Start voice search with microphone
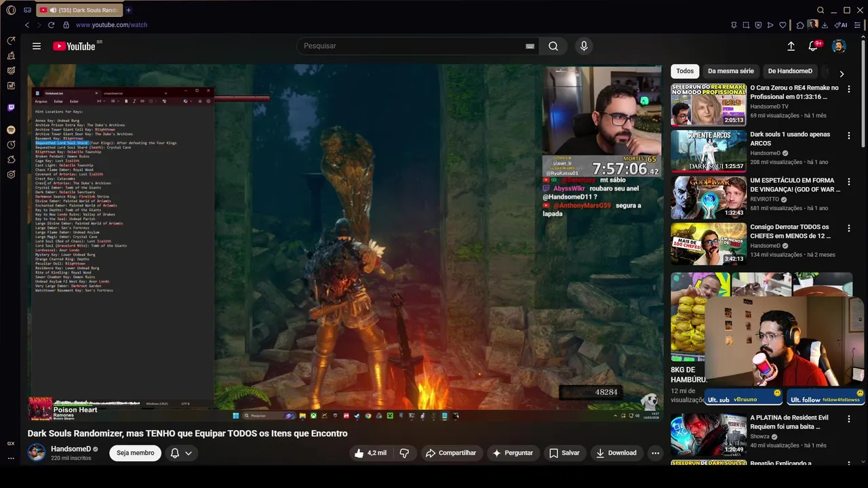868x488 pixels. (584, 46)
